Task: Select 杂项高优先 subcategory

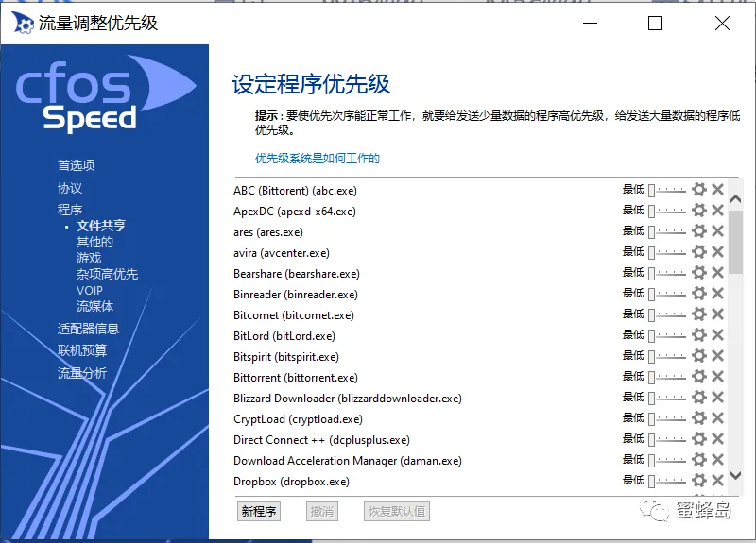Action: coord(107,274)
